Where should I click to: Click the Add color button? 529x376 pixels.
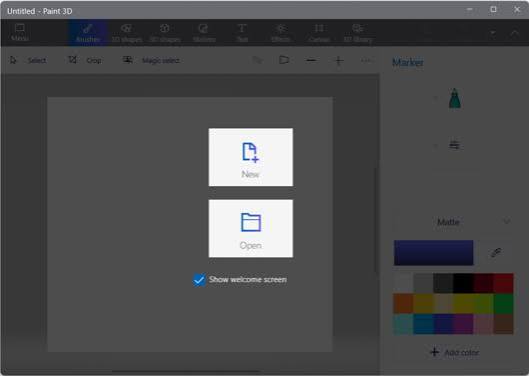point(454,352)
